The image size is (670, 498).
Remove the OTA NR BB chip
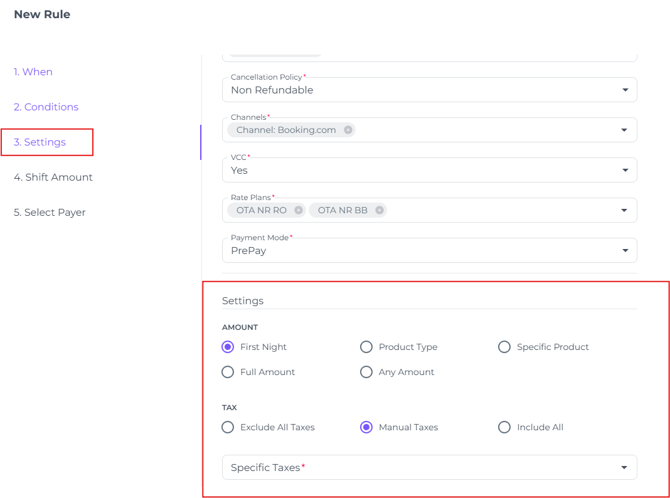click(380, 210)
